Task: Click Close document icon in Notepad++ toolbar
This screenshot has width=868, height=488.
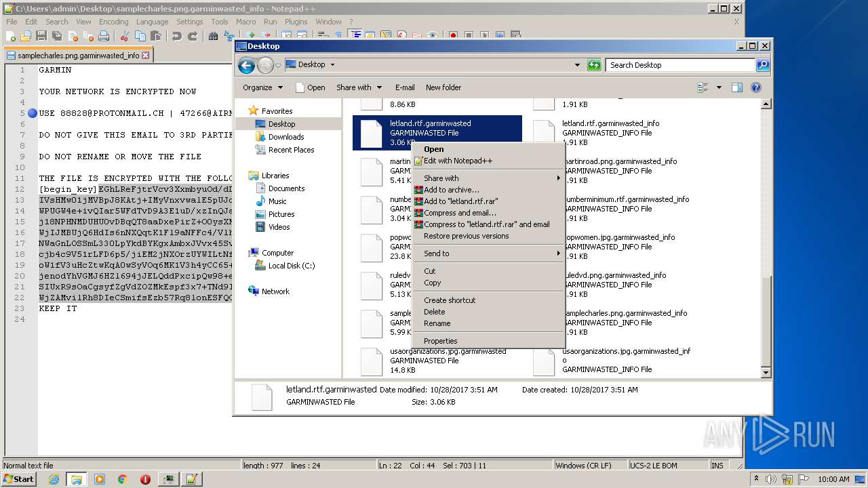Action: tap(73, 36)
